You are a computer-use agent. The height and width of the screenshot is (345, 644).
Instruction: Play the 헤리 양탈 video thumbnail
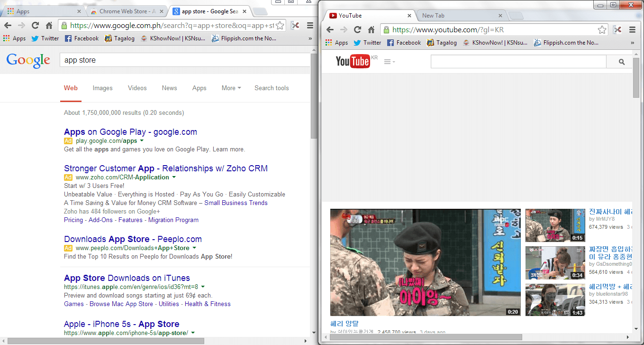426,262
